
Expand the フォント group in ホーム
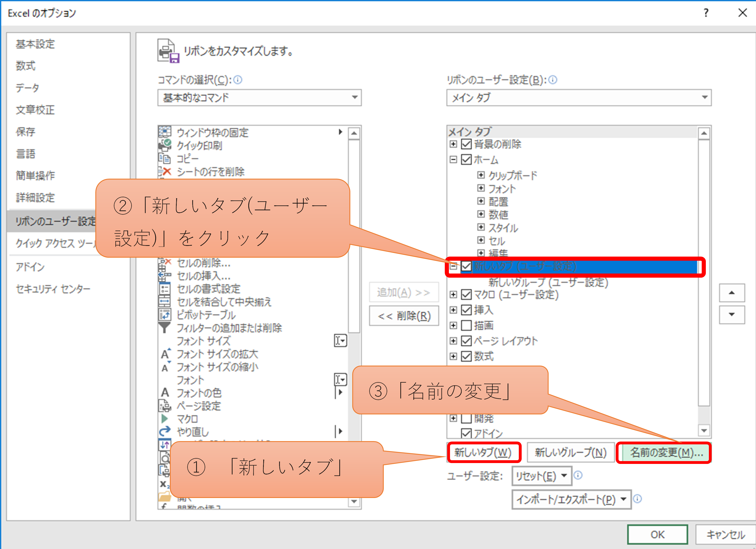tap(481, 188)
